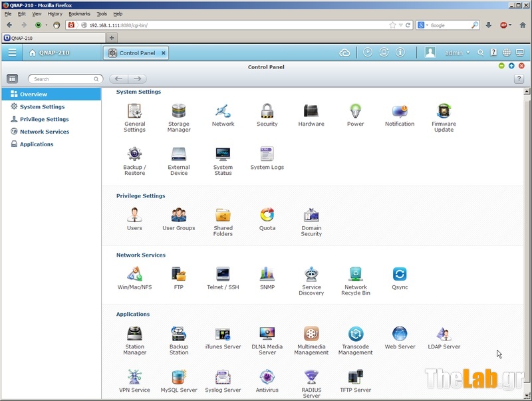Open Multimedia Management
The height and width of the screenshot is (401, 532).
click(x=311, y=340)
